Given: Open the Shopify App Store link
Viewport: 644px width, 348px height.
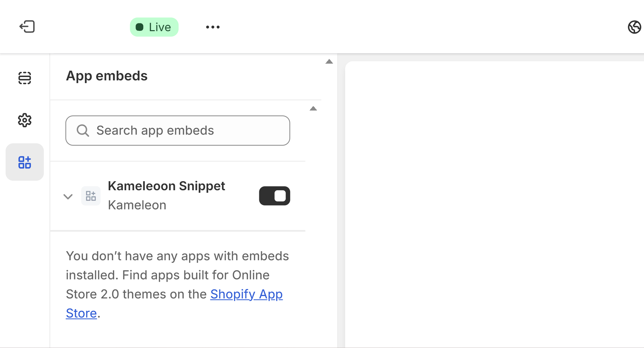Looking at the screenshot, I should click(246, 294).
